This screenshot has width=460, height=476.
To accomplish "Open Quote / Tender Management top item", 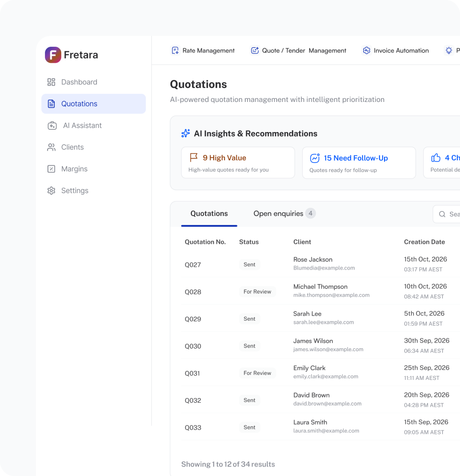I will point(298,50).
